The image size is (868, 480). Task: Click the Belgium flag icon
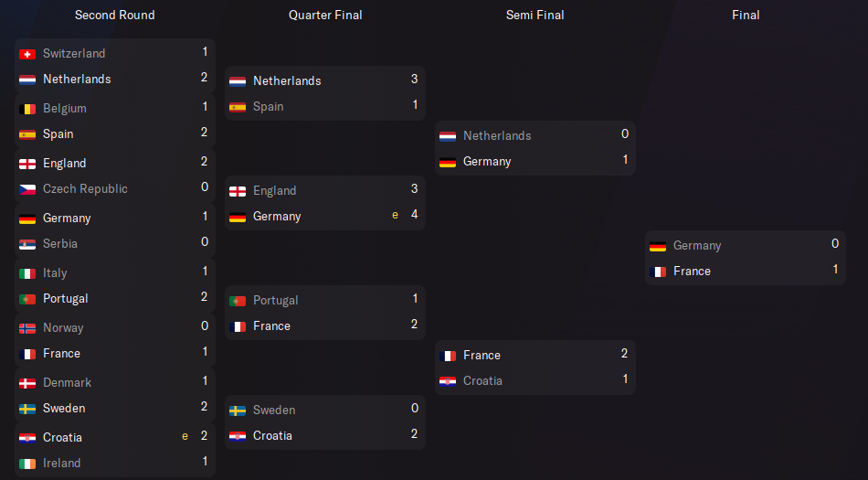coord(27,109)
